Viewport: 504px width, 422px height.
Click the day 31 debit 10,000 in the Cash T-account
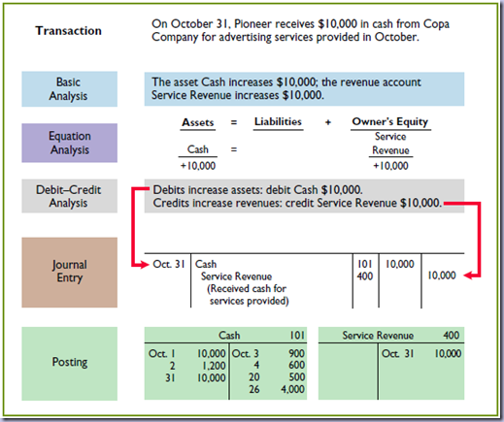click(x=211, y=377)
